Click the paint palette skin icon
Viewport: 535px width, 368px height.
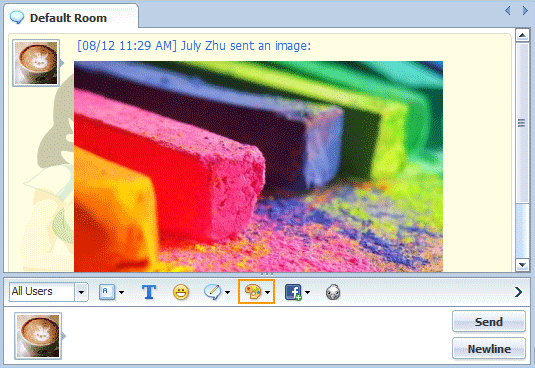252,292
